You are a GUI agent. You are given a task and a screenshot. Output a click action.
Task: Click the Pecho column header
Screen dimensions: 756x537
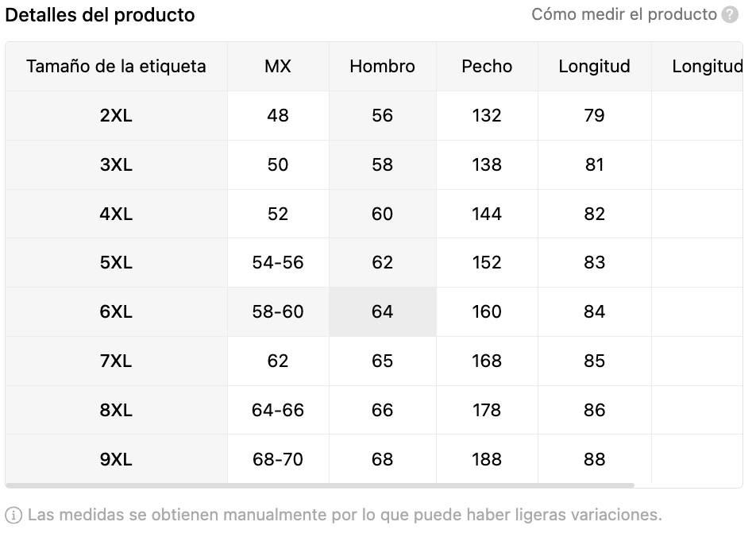tap(487, 67)
